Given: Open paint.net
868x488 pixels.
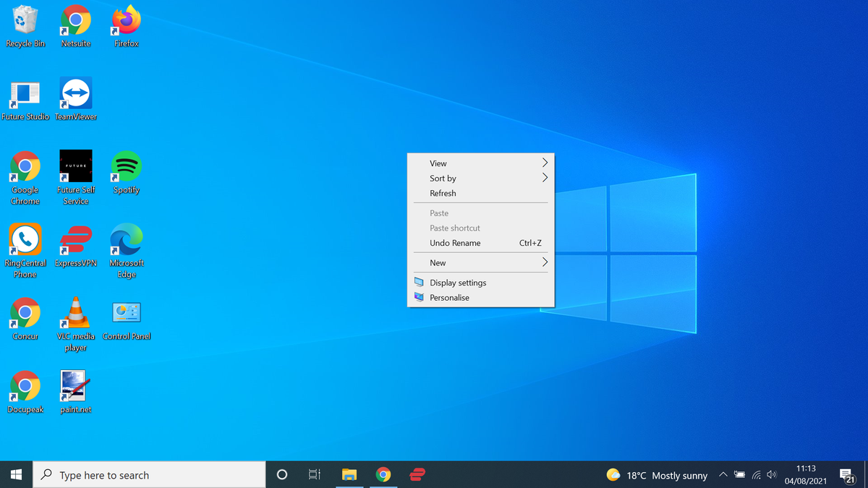Looking at the screenshot, I should pos(75,384).
